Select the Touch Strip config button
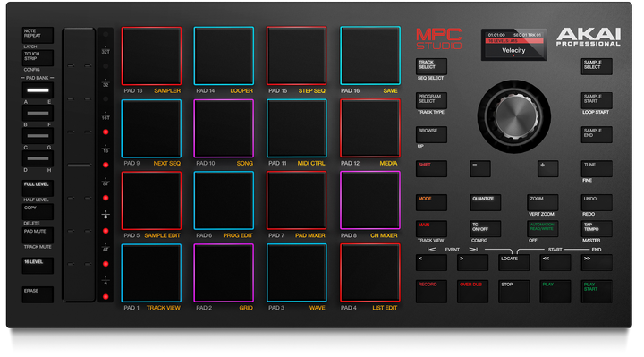The image size is (644, 357). coord(38,58)
